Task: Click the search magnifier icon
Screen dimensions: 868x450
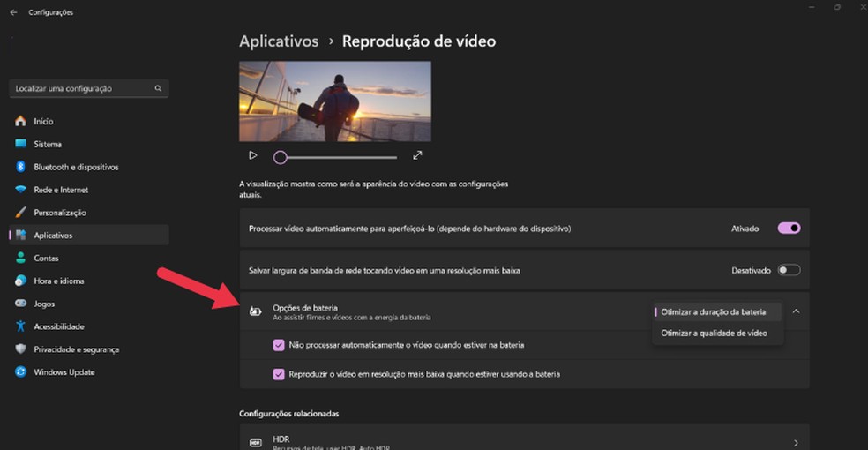Action: (x=158, y=88)
